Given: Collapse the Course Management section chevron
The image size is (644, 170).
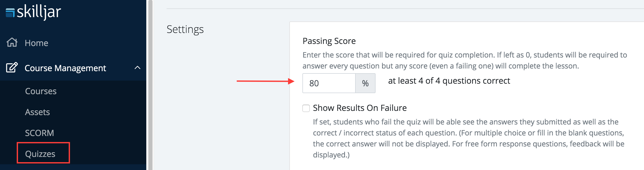Looking at the screenshot, I should (137, 68).
